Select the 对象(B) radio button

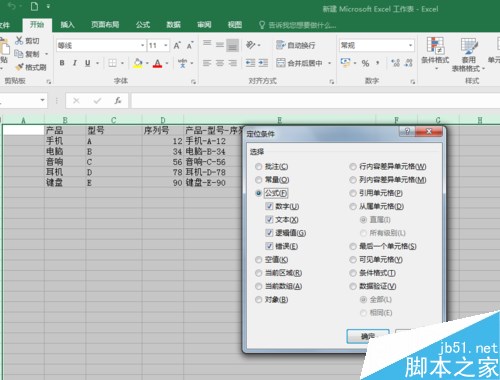click(258, 299)
